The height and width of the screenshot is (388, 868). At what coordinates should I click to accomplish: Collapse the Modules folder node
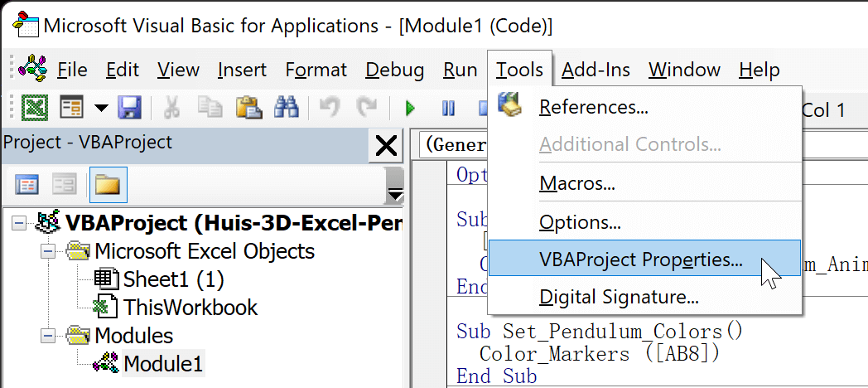coord(48,336)
